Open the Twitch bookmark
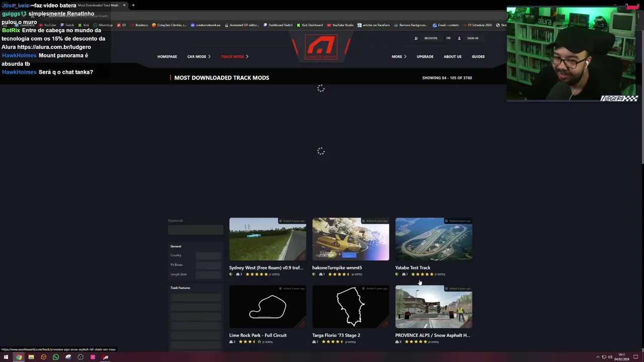Image resolution: width=644 pixels, height=362 pixels. [67, 25]
